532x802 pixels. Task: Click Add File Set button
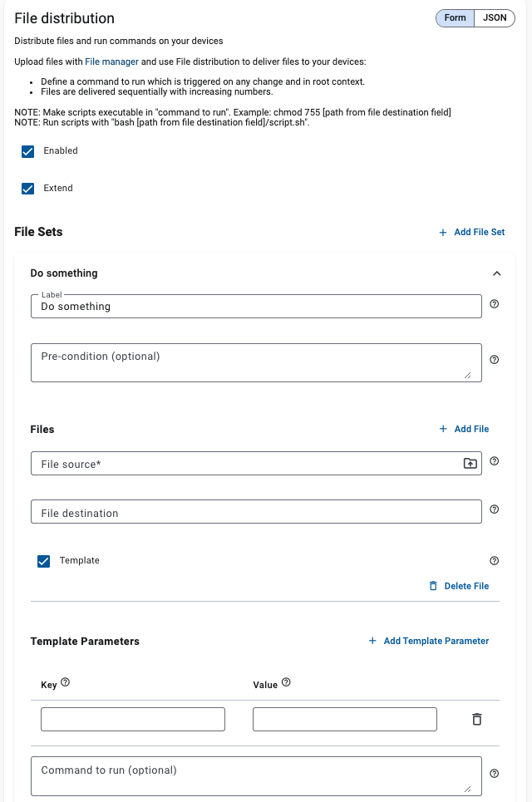click(x=471, y=233)
